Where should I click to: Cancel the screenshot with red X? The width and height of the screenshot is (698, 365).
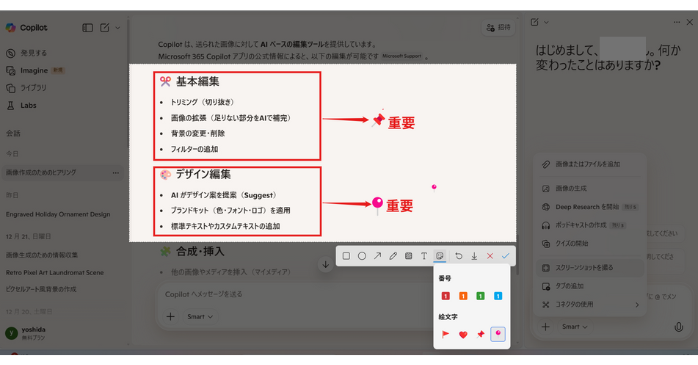pos(490,256)
